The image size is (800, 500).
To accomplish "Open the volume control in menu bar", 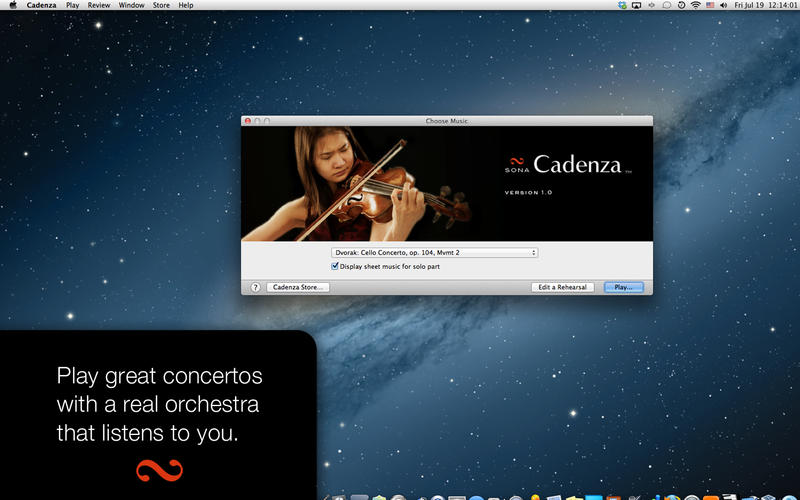I will tap(723, 5).
